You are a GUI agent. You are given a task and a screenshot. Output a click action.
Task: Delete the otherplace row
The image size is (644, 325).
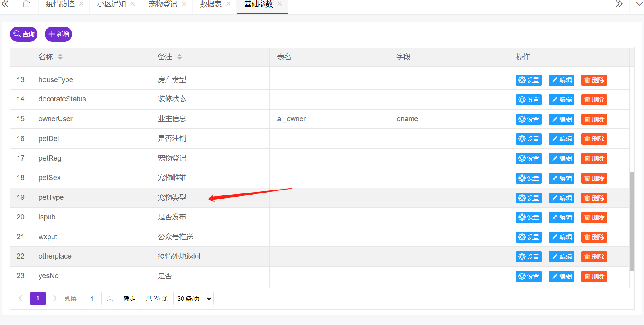click(x=594, y=257)
